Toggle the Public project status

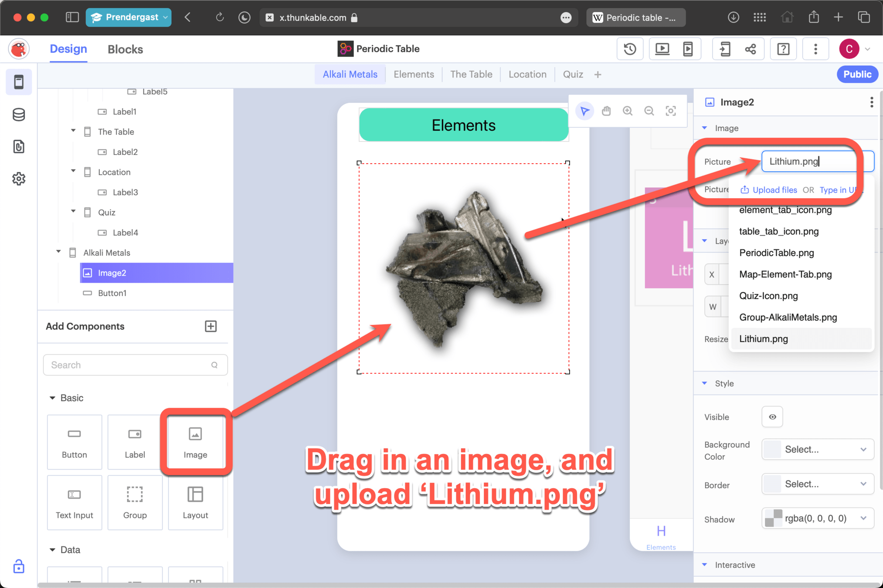857,74
